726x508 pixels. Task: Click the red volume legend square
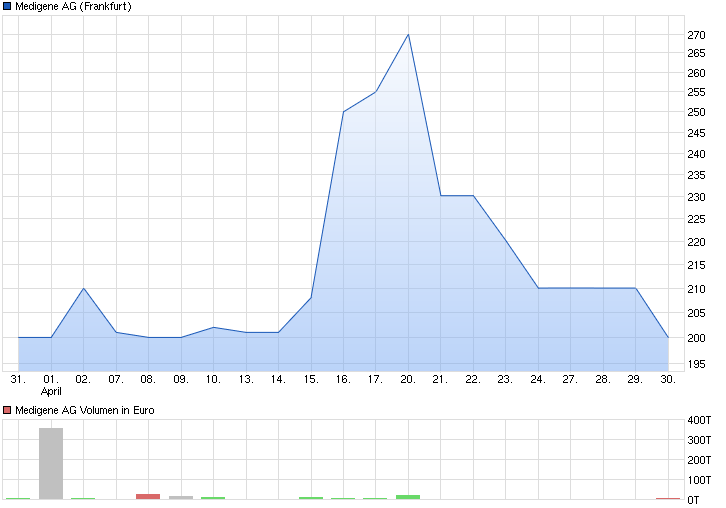[x=7, y=410]
